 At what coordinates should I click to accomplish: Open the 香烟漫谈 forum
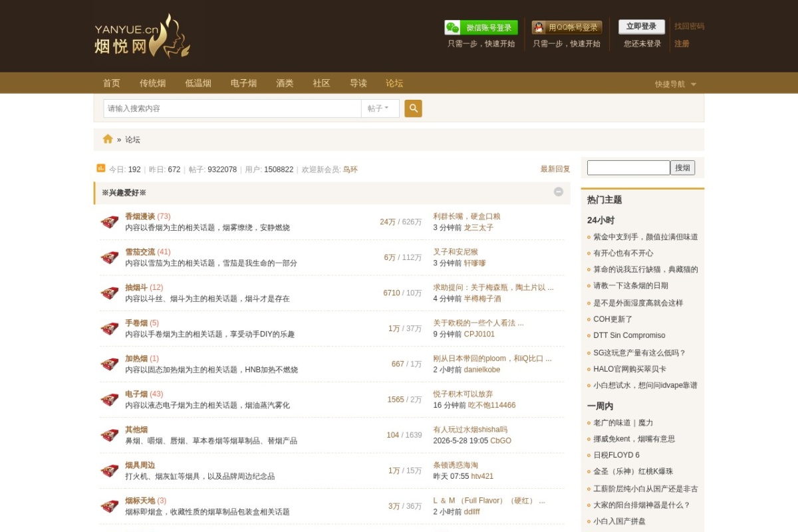click(140, 216)
